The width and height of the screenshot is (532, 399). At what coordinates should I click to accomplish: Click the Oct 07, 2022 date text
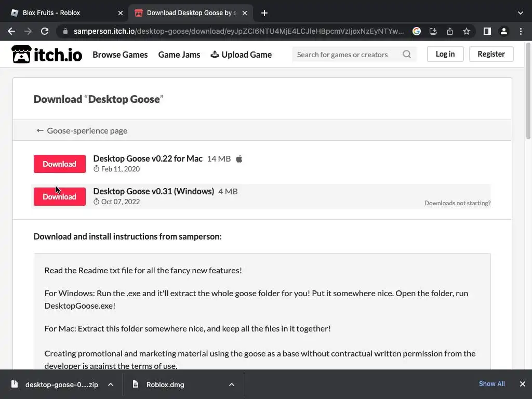pyautogui.click(x=120, y=202)
